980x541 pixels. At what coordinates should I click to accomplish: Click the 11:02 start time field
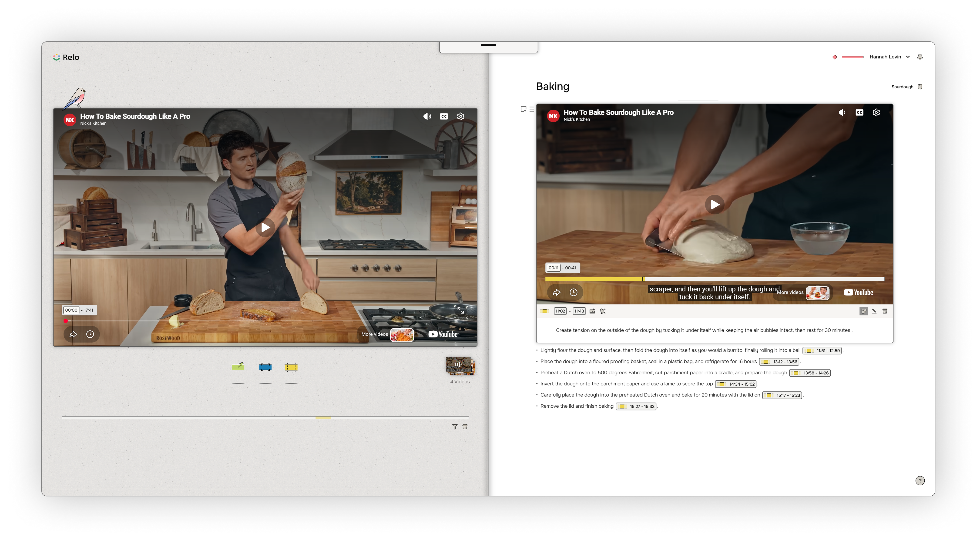[x=560, y=311]
